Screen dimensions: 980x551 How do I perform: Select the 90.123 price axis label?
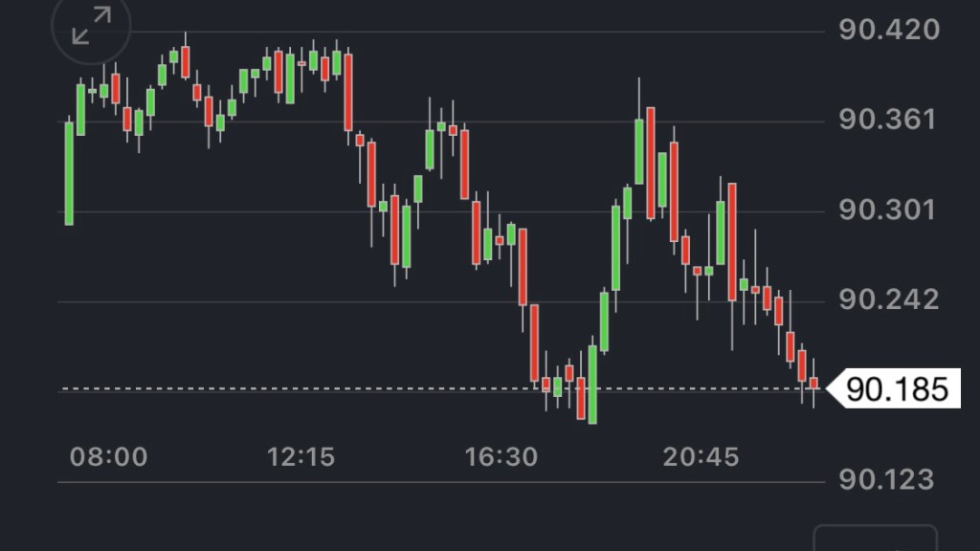click(888, 479)
